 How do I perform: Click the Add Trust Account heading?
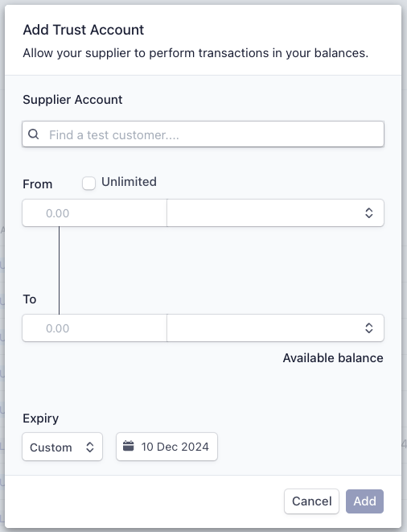(x=84, y=30)
